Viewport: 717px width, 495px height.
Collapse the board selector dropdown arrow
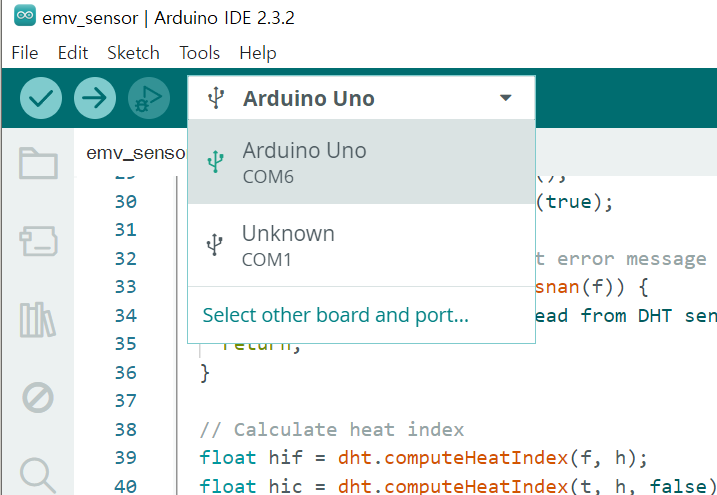[x=505, y=98]
